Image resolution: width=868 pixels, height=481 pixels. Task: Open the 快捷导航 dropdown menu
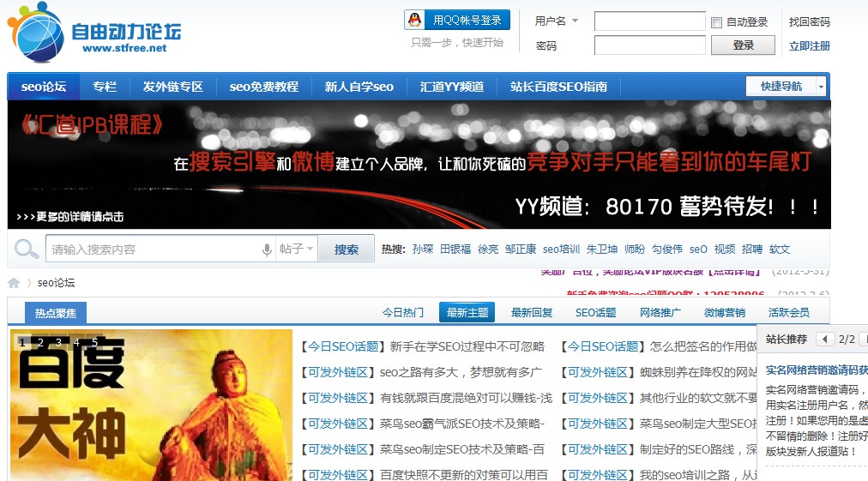coord(786,87)
